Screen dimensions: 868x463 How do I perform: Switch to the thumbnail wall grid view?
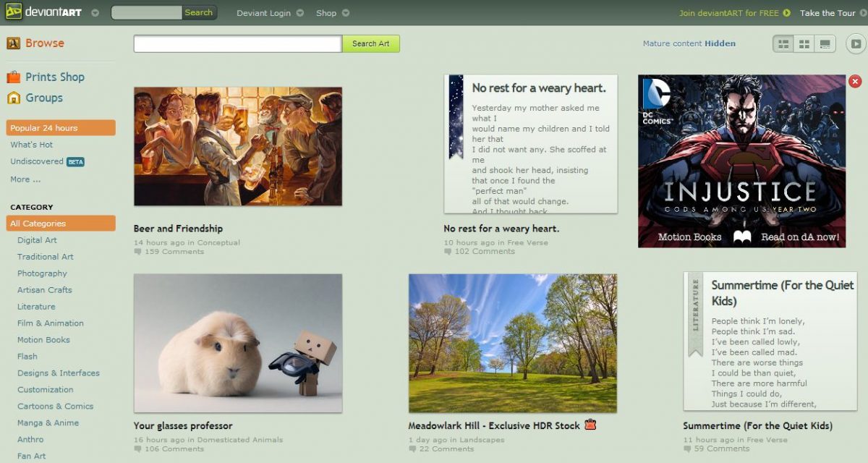click(804, 44)
